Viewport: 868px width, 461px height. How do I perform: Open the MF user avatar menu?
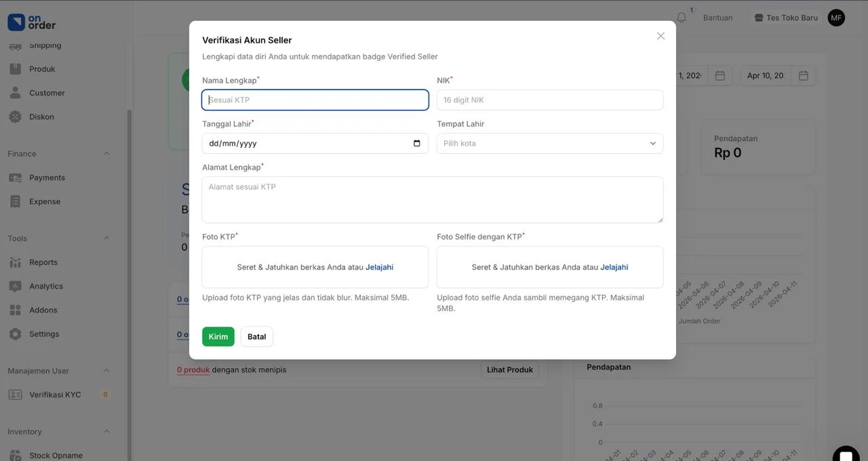point(836,18)
